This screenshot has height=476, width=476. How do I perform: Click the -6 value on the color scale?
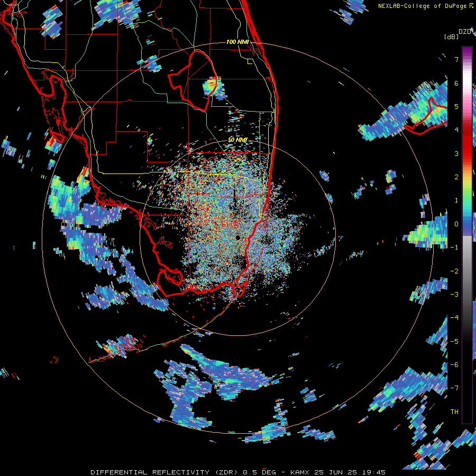[454, 365]
